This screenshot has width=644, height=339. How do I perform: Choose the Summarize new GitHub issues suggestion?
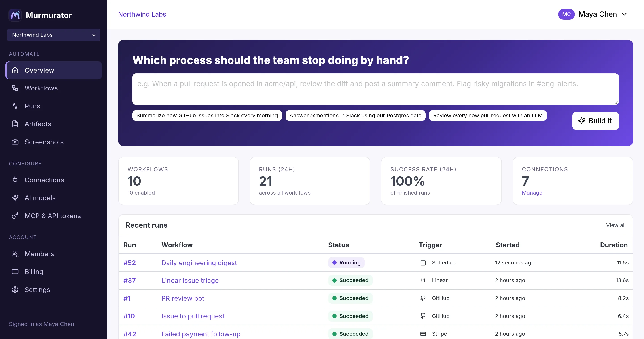[x=207, y=115]
